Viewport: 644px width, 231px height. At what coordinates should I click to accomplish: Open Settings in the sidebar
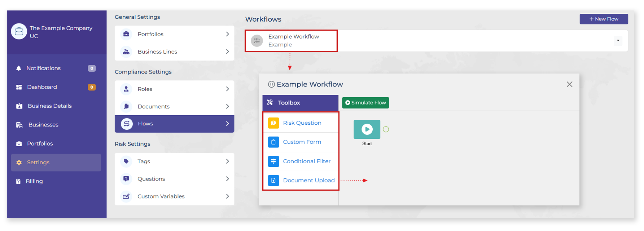click(x=56, y=163)
